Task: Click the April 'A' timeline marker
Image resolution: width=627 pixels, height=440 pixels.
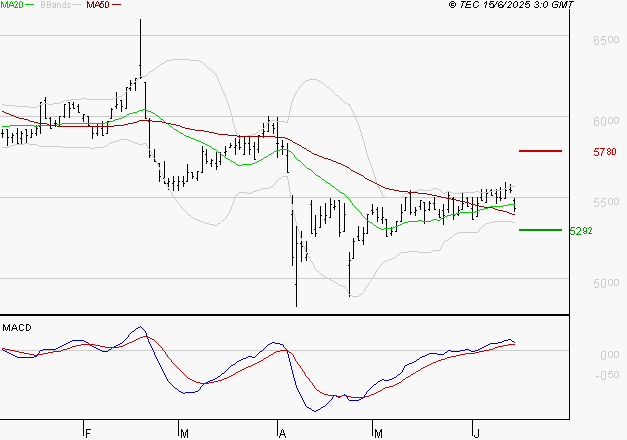Action: coord(282,433)
